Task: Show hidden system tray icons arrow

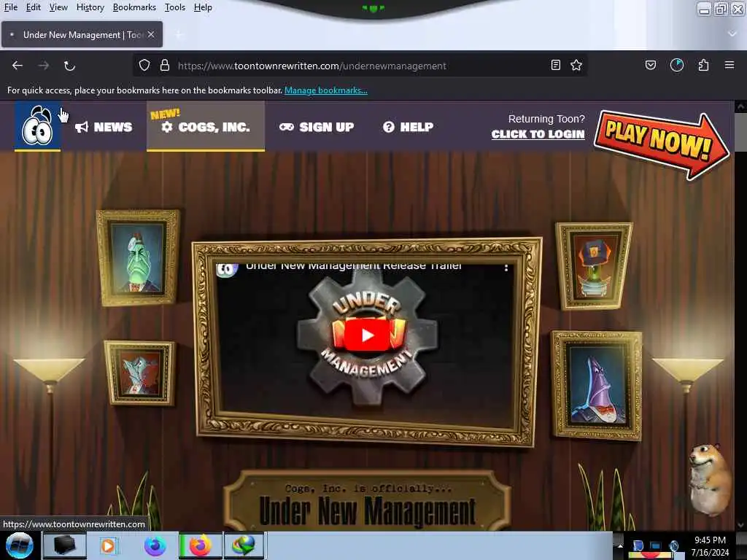Action: (x=620, y=546)
